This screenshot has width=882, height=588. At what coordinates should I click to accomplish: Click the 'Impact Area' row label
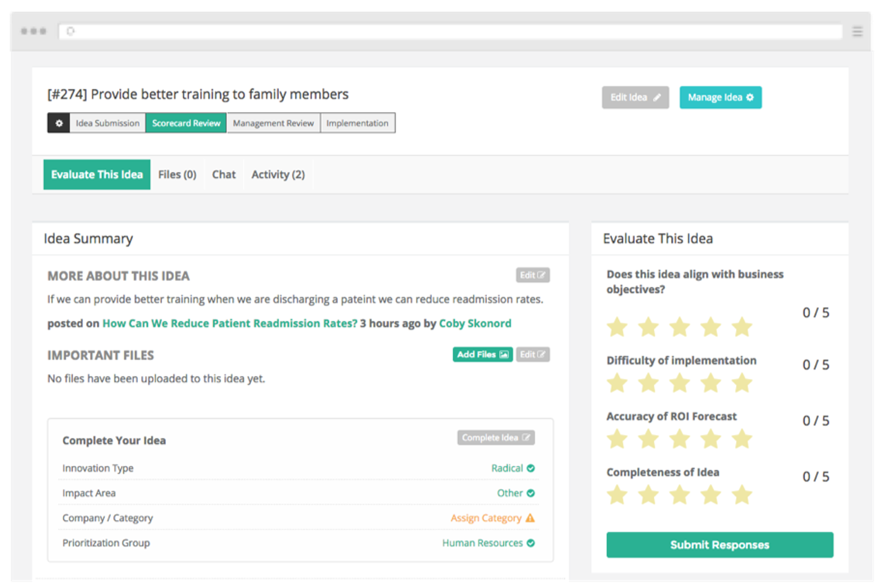[89, 493]
